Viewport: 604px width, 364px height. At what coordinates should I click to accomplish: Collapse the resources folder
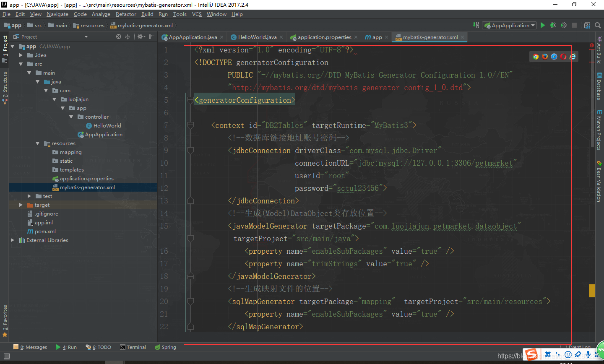pyautogui.click(x=38, y=143)
